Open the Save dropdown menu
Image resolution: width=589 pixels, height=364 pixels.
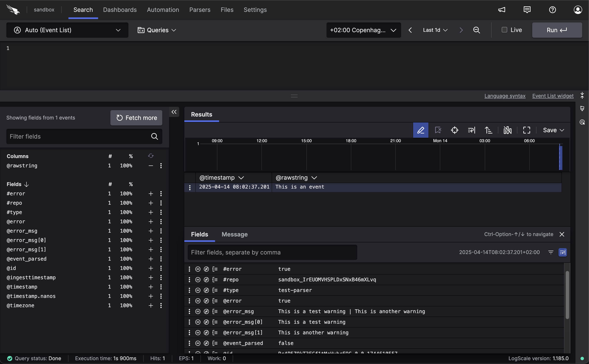(x=553, y=130)
